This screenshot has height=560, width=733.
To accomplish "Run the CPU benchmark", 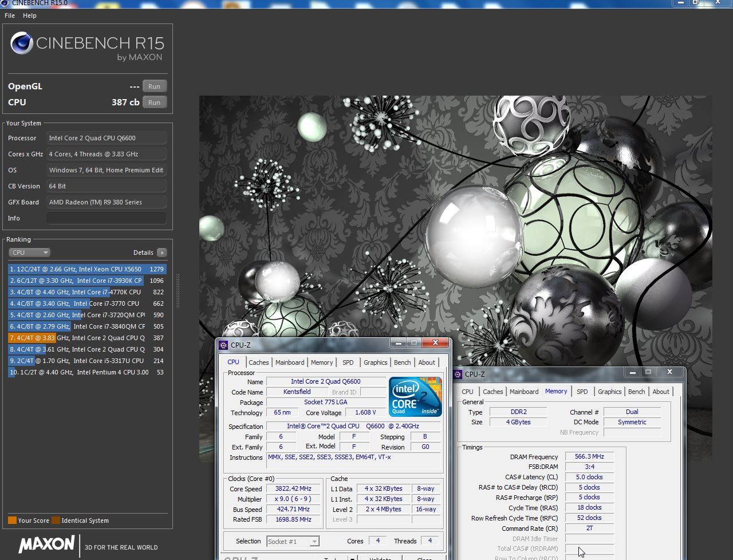I will click(155, 102).
